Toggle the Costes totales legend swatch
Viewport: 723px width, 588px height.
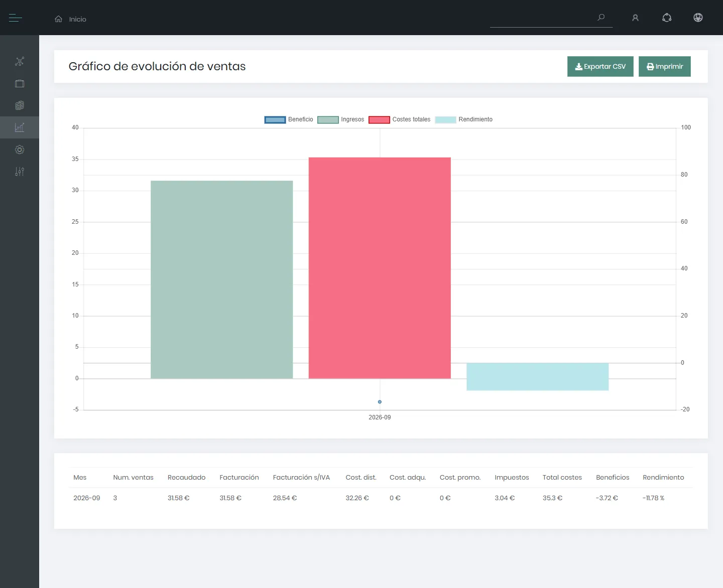click(x=379, y=120)
